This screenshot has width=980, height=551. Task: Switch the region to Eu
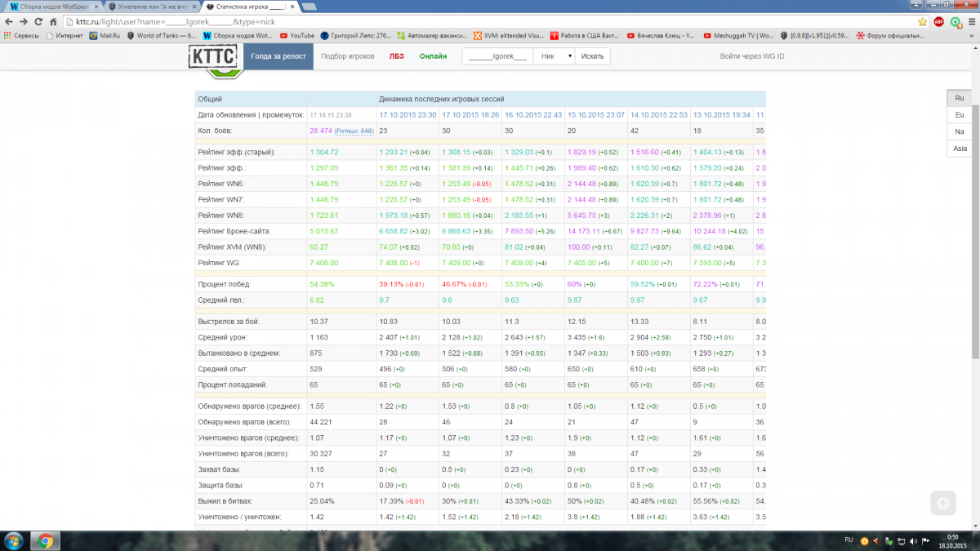(959, 115)
